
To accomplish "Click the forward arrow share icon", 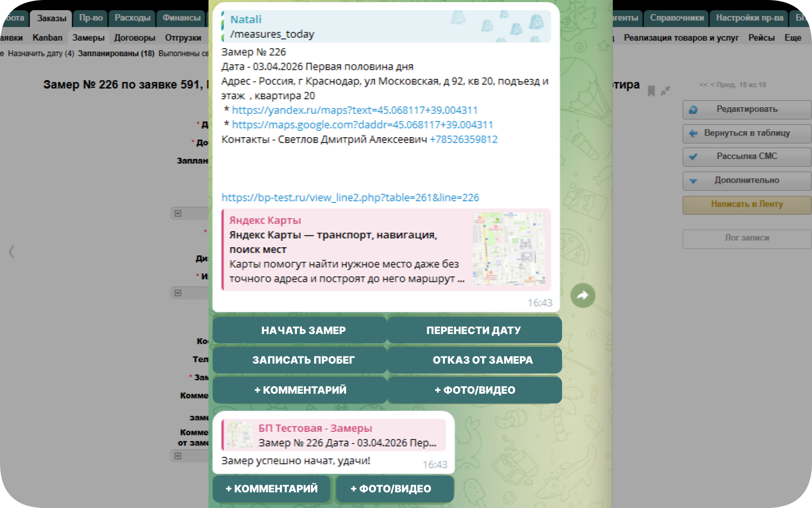I will click(x=583, y=295).
